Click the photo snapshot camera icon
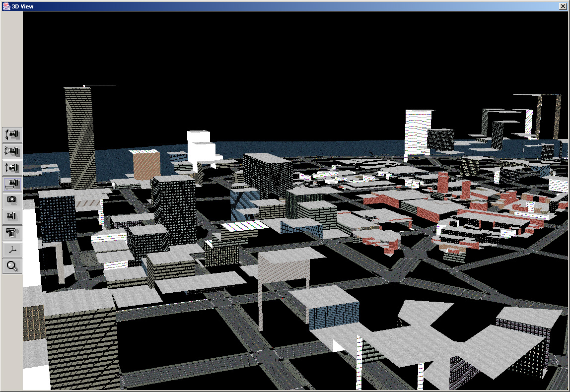Screen dimensions: 570x392 (x=12, y=200)
